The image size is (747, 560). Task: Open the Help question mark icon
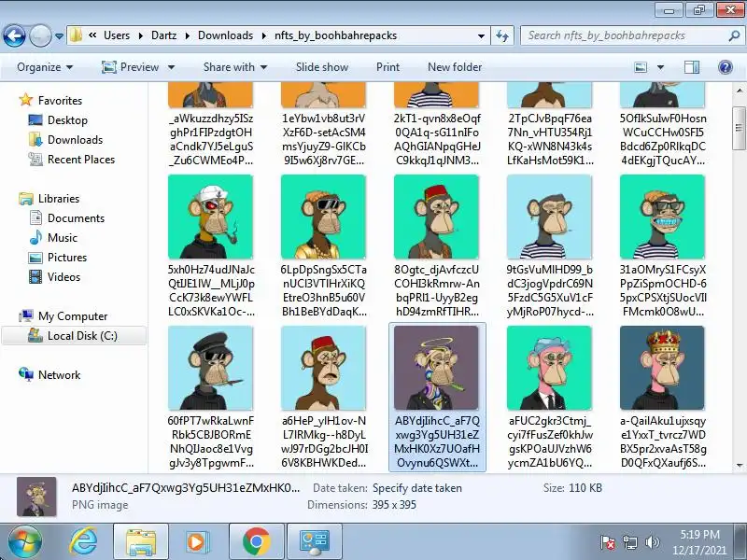point(726,67)
